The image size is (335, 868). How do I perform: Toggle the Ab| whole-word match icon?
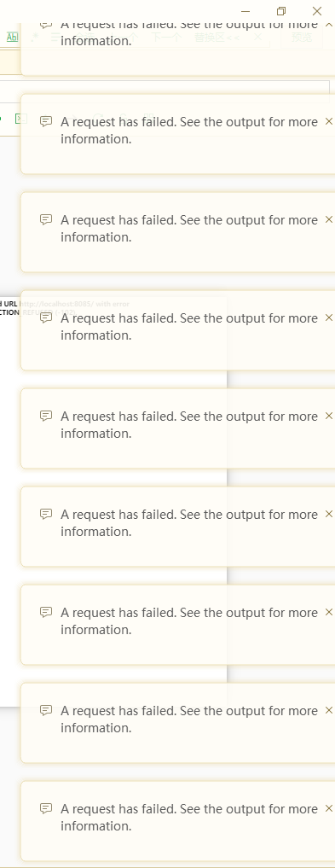12,37
